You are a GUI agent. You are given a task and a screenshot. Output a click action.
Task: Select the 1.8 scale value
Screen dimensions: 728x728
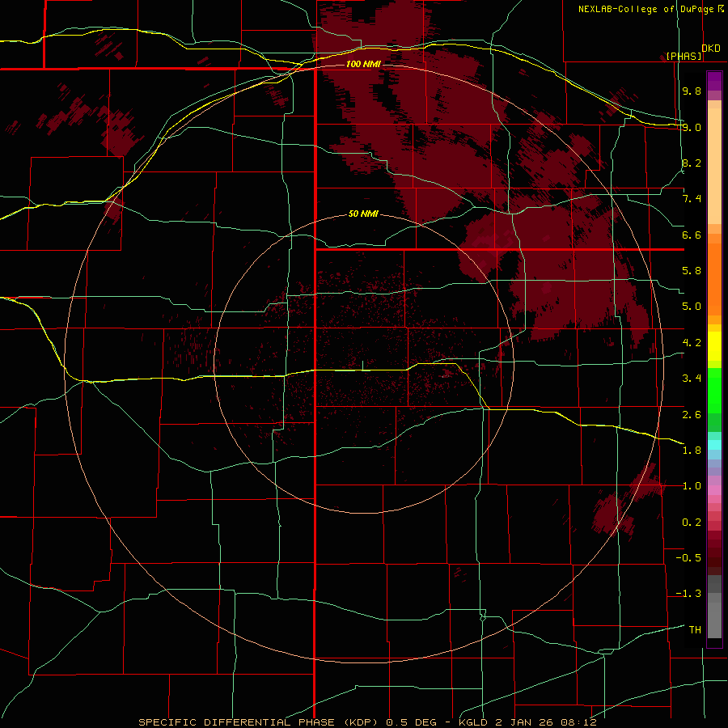click(x=692, y=451)
